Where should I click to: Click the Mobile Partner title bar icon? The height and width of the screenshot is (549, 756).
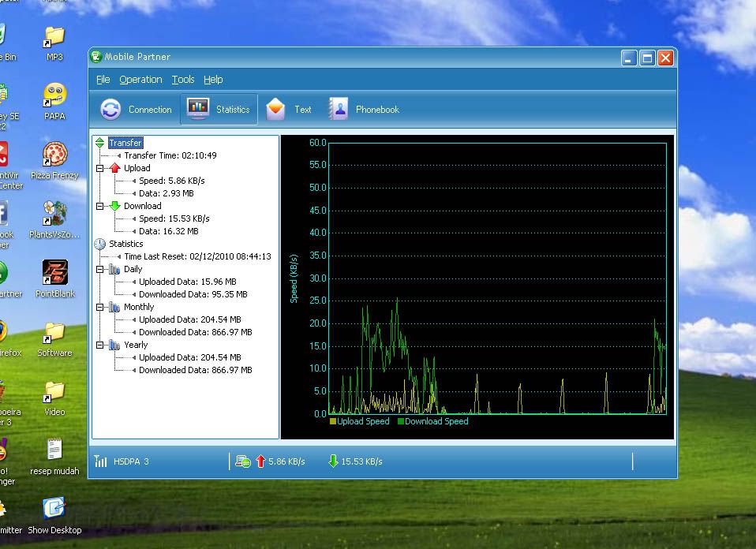[96, 56]
